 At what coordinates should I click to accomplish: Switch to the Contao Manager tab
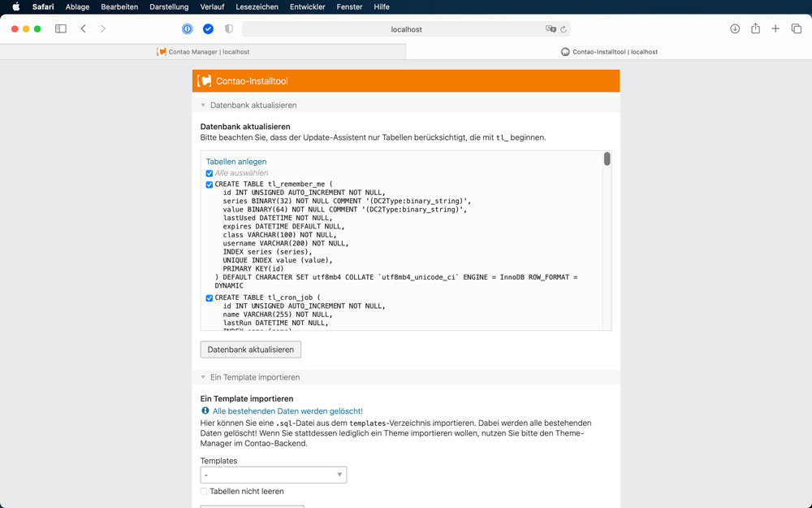click(203, 52)
